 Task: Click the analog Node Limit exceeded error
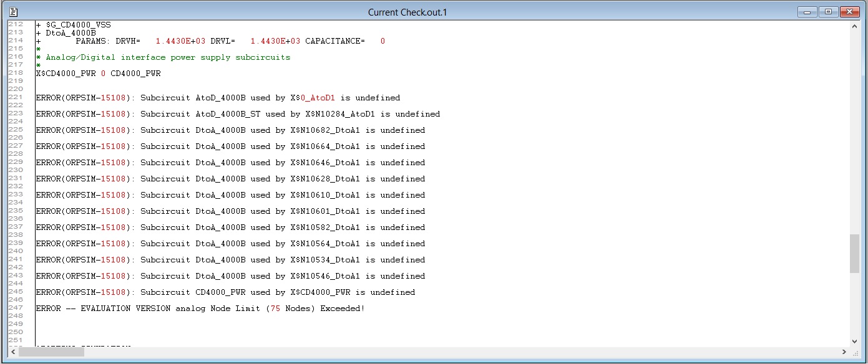point(200,309)
